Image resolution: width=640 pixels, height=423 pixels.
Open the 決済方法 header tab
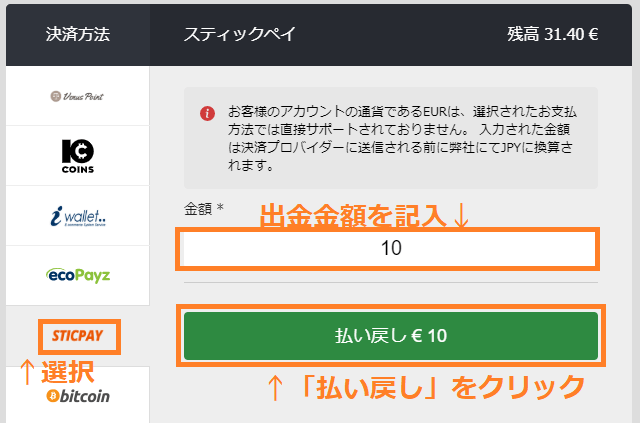click(x=77, y=34)
